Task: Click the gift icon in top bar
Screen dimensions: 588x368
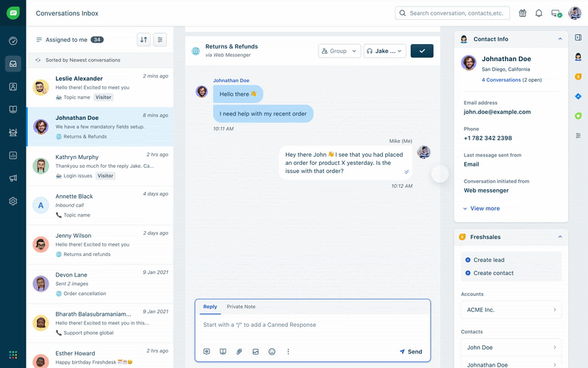Action: pyautogui.click(x=523, y=13)
